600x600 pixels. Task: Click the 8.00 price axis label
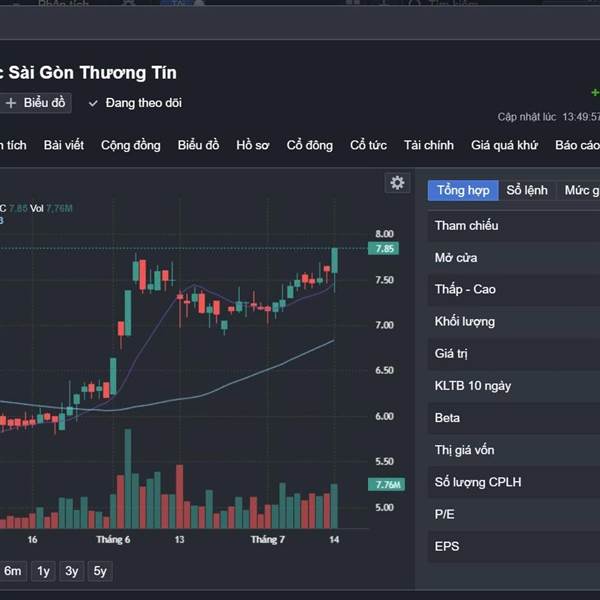tap(384, 234)
